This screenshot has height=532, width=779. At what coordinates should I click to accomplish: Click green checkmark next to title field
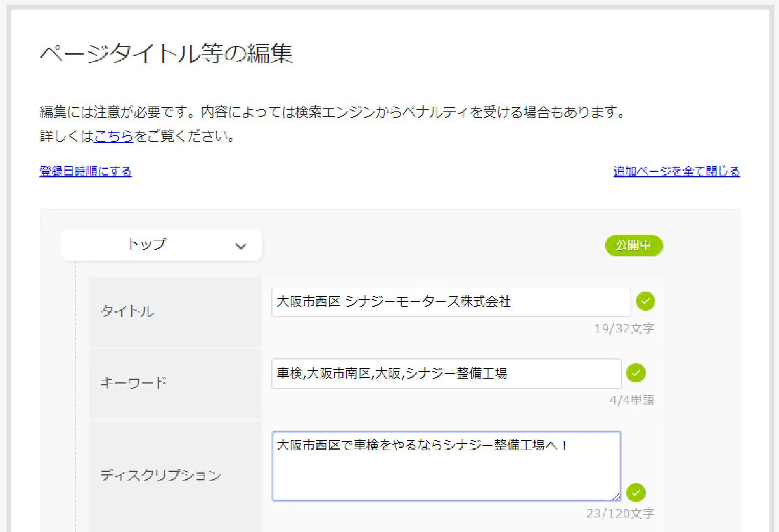point(646,301)
